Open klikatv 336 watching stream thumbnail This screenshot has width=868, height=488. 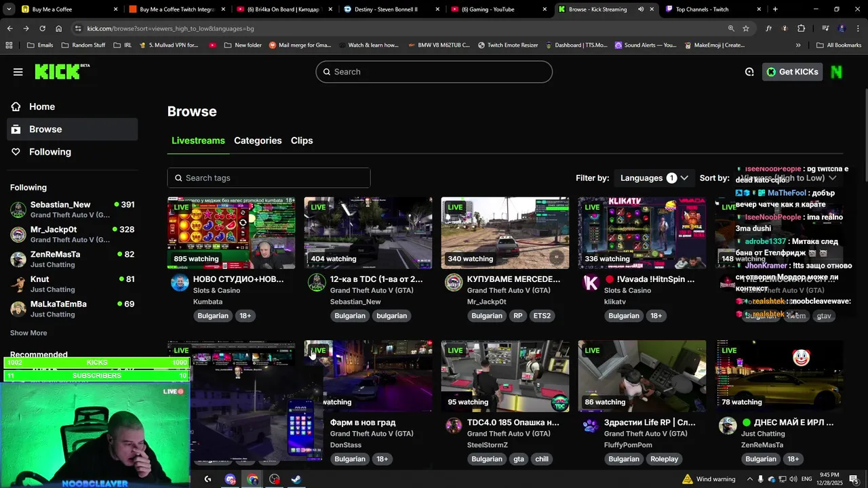(x=642, y=233)
